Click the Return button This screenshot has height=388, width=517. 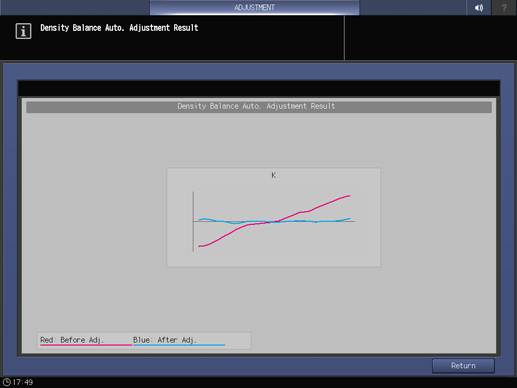tap(463, 366)
